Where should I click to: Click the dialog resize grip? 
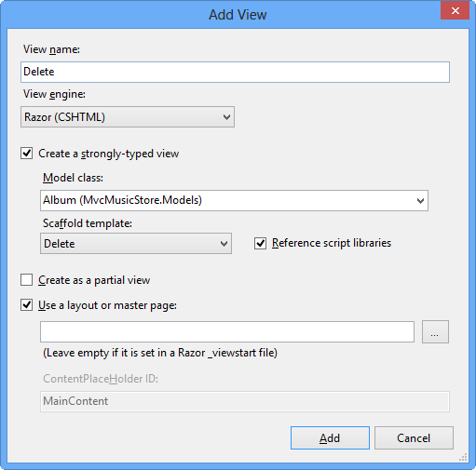coord(463,457)
